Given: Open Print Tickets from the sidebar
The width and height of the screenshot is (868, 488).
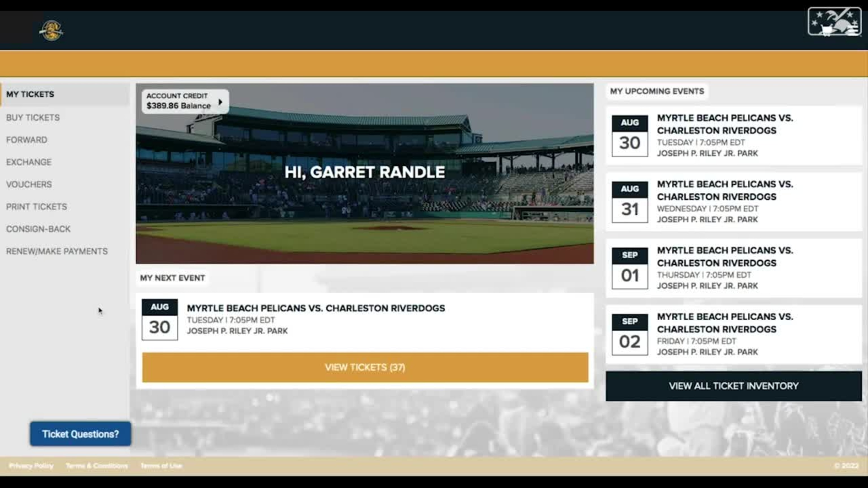Looking at the screenshot, I should click(36, 206).
